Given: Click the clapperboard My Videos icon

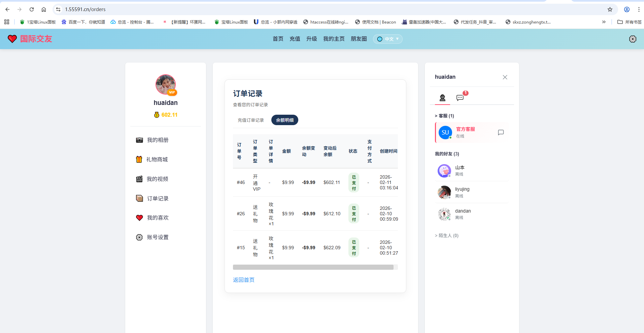Looking at the screenshot, I should (139, 179).
